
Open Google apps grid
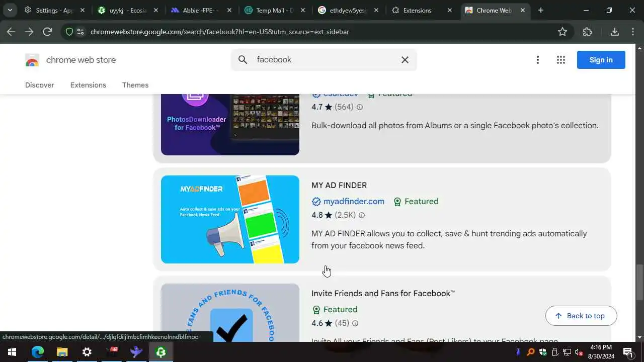pos(561,60)
